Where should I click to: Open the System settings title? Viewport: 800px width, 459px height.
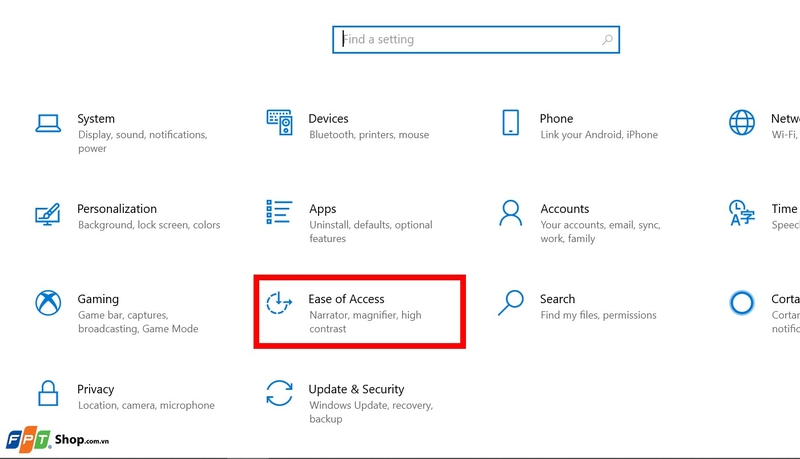[96, 119]
